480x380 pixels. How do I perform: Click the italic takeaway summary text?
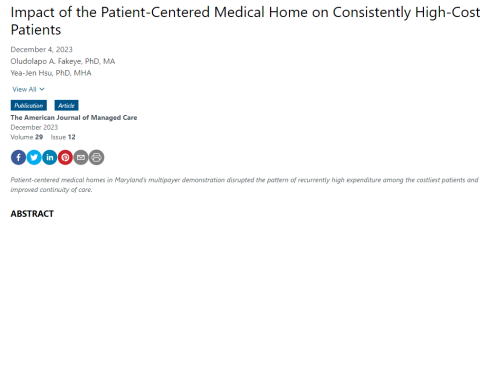(245, 185)
